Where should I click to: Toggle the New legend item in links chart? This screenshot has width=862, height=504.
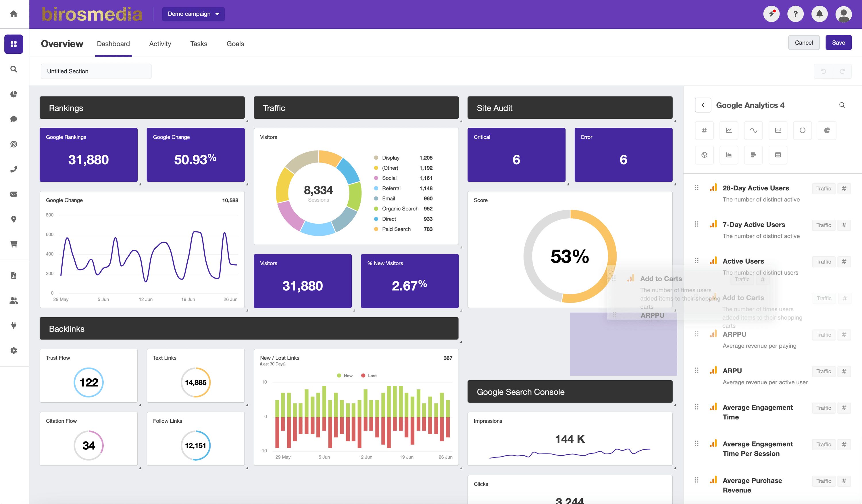point(345,376)
